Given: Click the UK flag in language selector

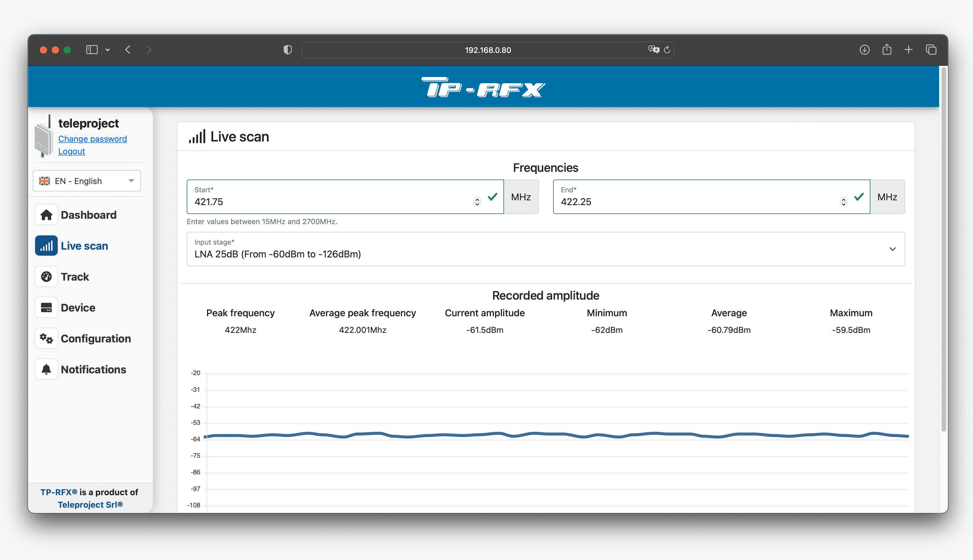Looking at the screenshot, I should point(45,181).
